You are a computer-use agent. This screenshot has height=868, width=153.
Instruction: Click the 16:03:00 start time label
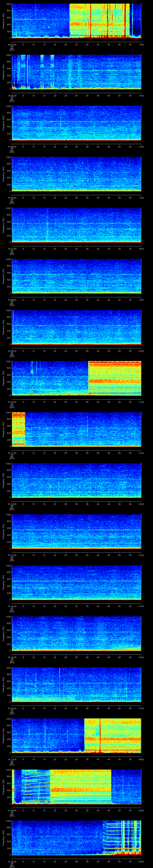point(12,44)
